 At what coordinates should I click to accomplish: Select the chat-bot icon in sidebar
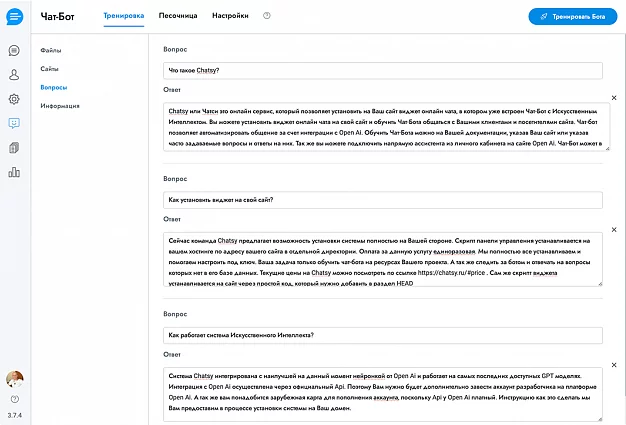(x=14, y=124)
